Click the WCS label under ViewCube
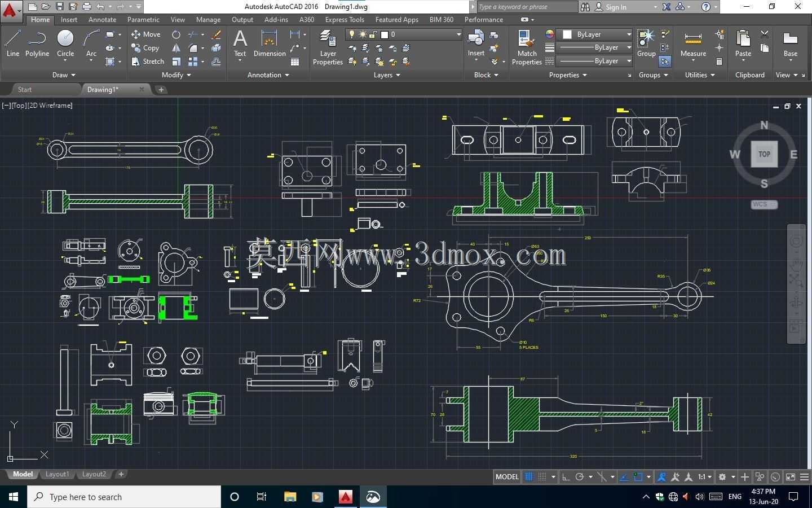 764,204
